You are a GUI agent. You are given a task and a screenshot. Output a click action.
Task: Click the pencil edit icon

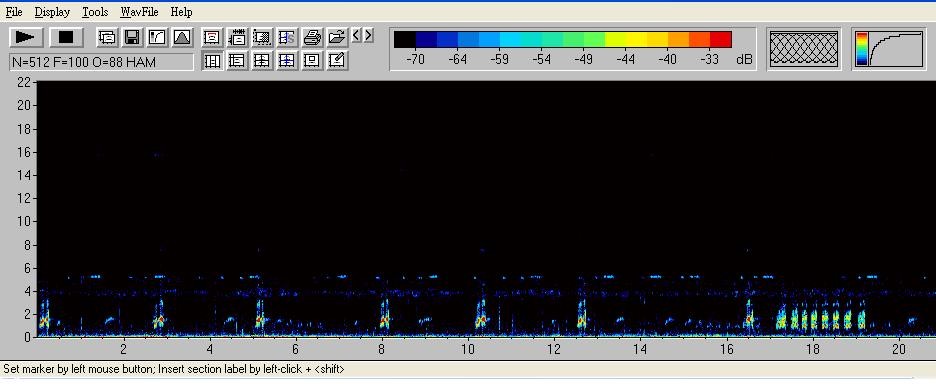(x=337, y=60)
